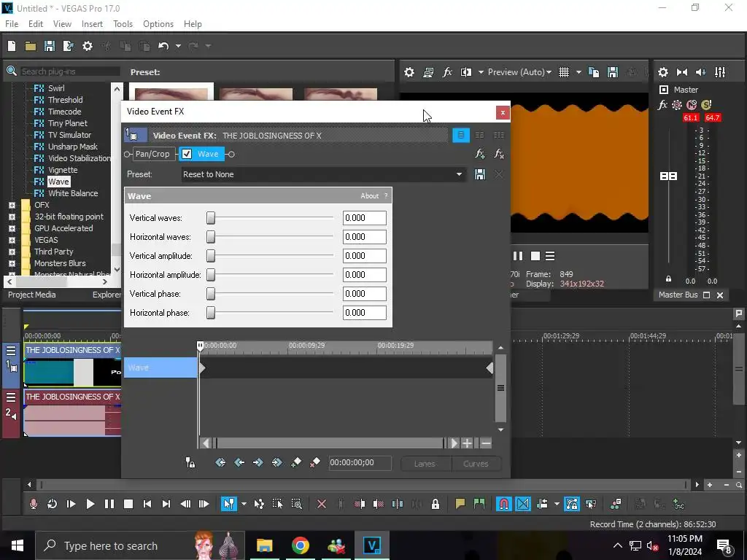The width and height of the screenshot is (747, 560).
Task: Expand the Third Party plug-in folder
Action: [x=12, y=252]
